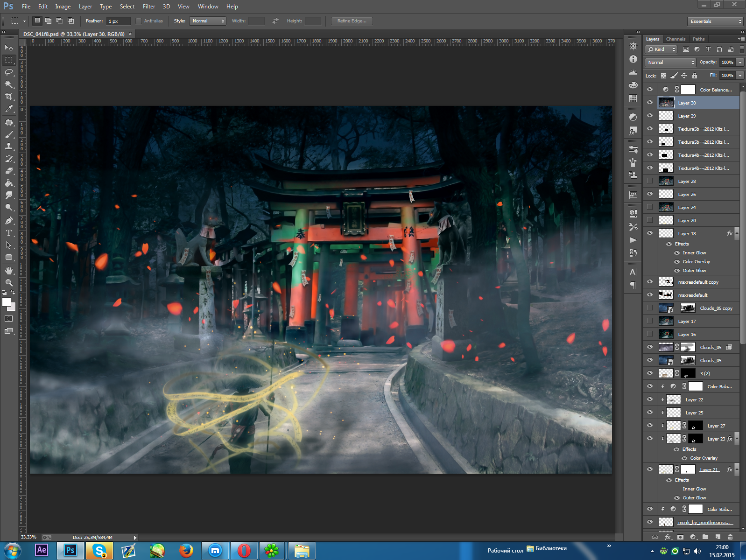Open After Effects from taskbar
Screen dimensions: 746x560
42,550
